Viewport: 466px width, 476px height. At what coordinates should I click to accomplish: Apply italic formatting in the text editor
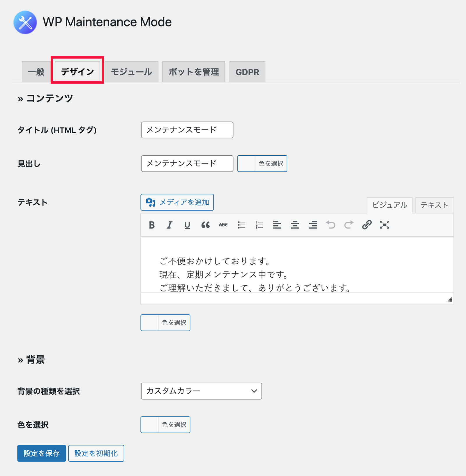tap(169, 225)
